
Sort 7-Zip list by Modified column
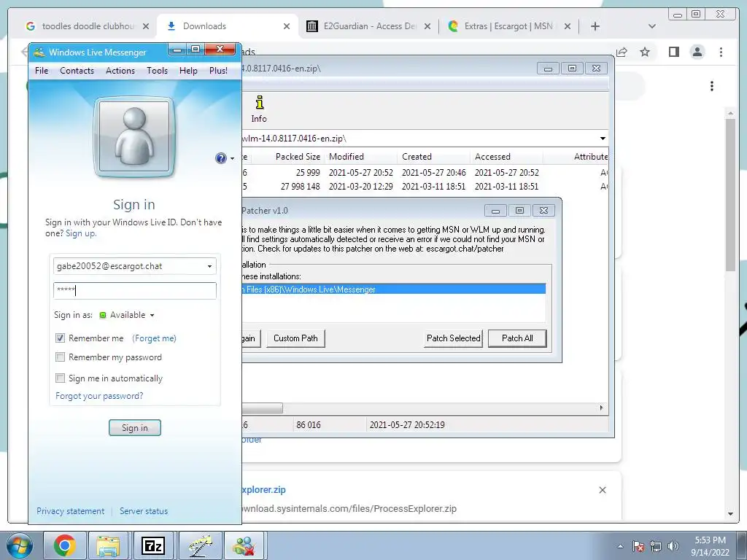(361, 157)
